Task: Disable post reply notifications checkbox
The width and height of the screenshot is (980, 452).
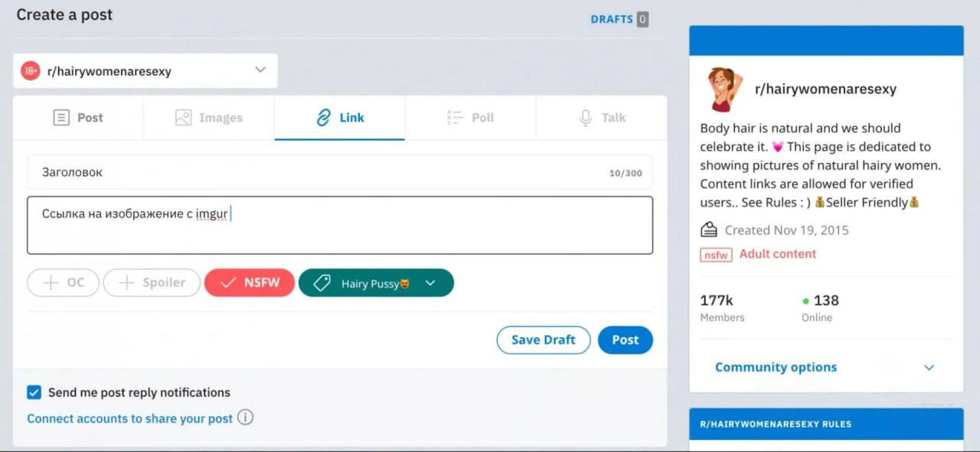Action: point(34,392)
